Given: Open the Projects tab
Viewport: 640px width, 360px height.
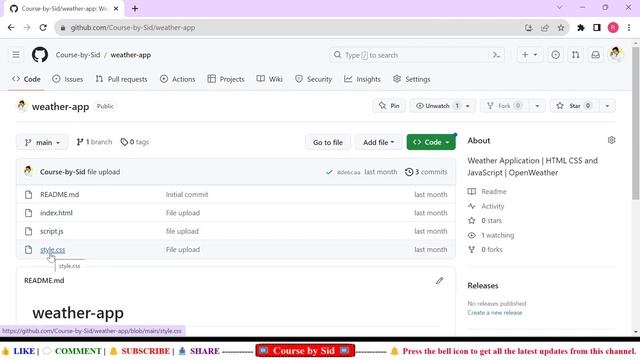Looking at the screenshot, I should click(226, 79).
